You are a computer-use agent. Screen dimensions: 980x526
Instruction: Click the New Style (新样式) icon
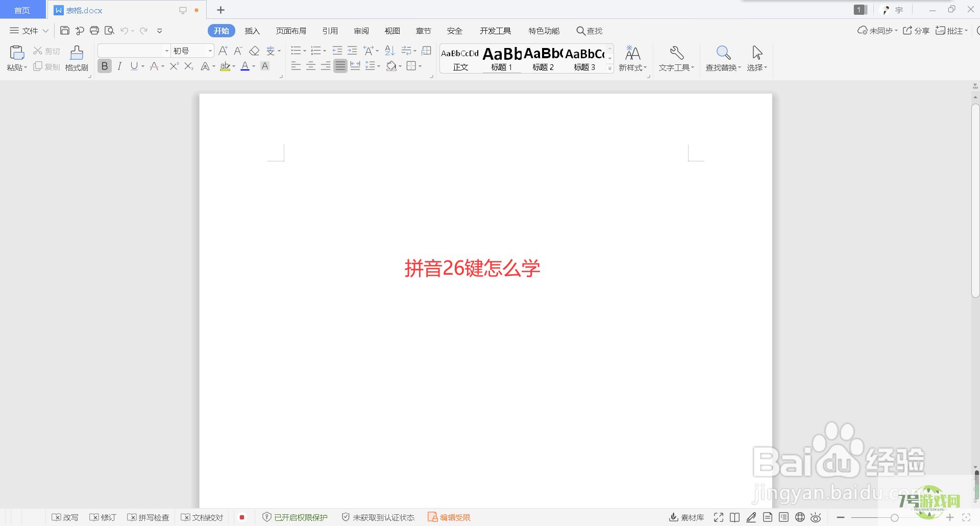tap(633, 53)
